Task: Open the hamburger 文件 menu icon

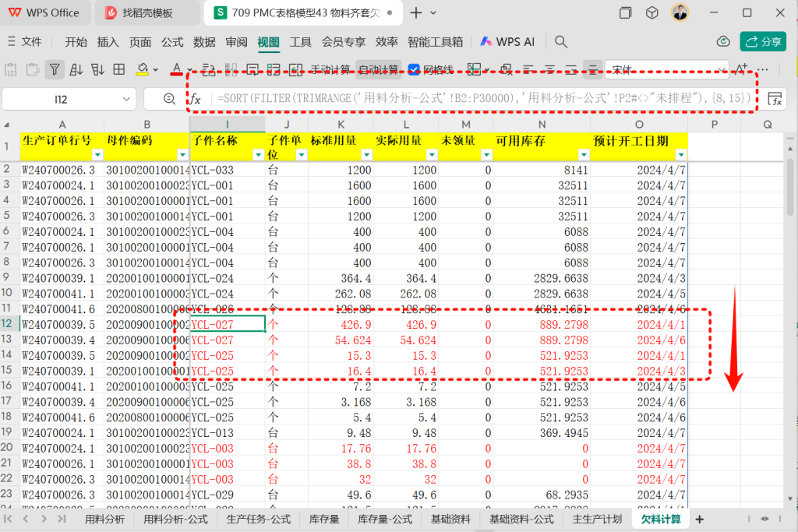Action: pos(11,42)
